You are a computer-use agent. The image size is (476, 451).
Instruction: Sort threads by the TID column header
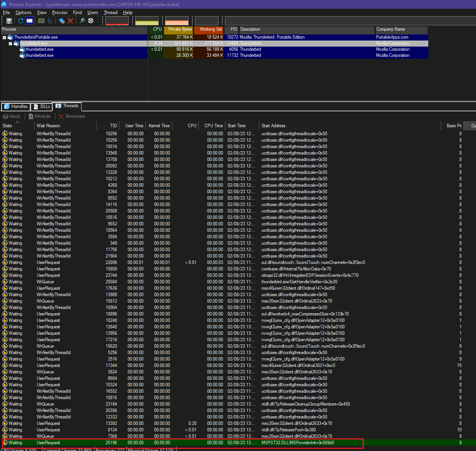pos(108,126)
